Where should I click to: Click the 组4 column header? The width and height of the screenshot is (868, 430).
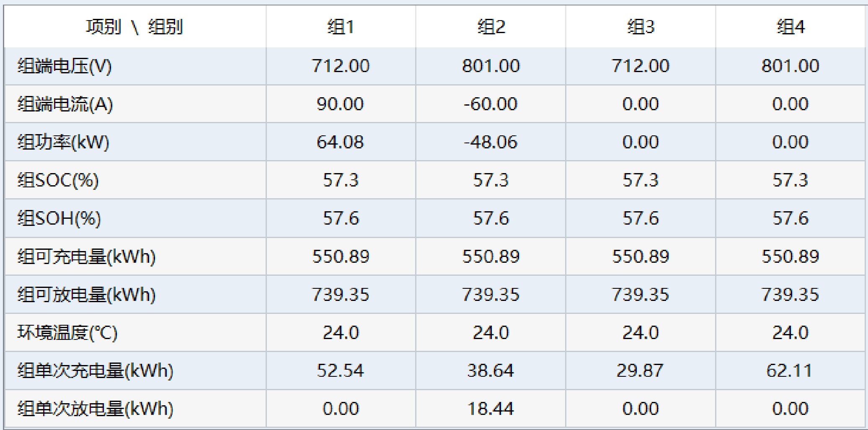click(x=790, y=27)
